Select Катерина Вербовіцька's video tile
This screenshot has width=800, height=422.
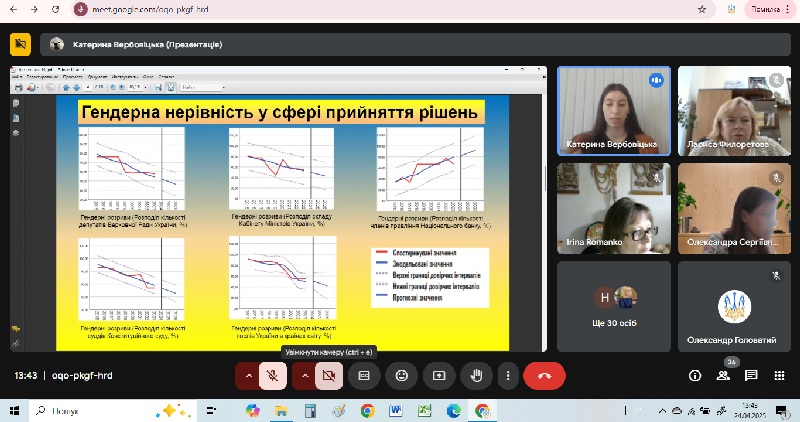612,110
